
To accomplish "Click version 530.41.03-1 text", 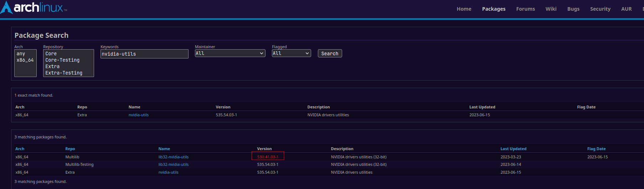I will coord(268,157).
